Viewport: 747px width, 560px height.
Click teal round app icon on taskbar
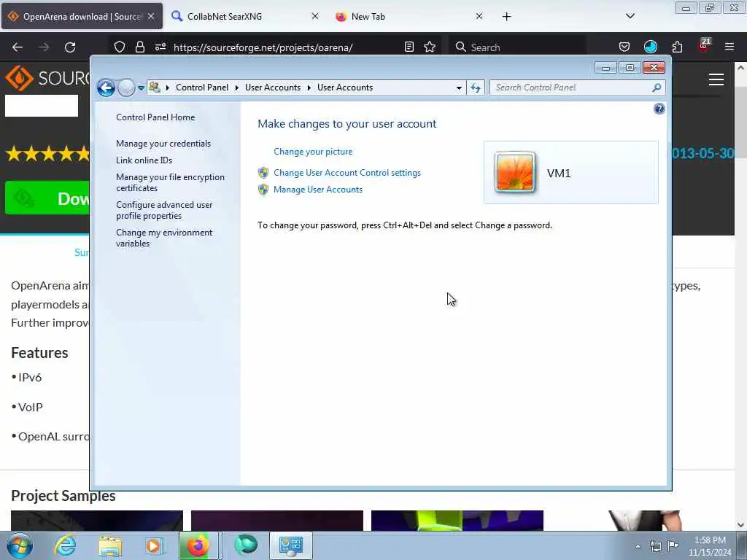pyautogui.click(x=246, y=545)
